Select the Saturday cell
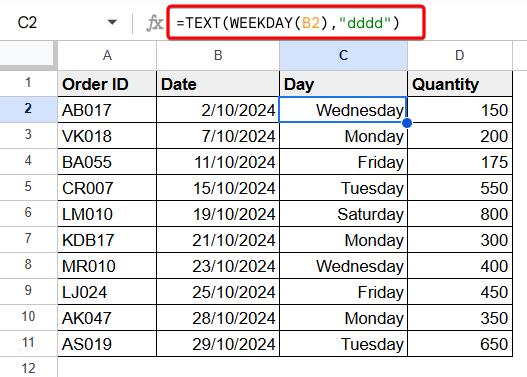 (343, 214)
